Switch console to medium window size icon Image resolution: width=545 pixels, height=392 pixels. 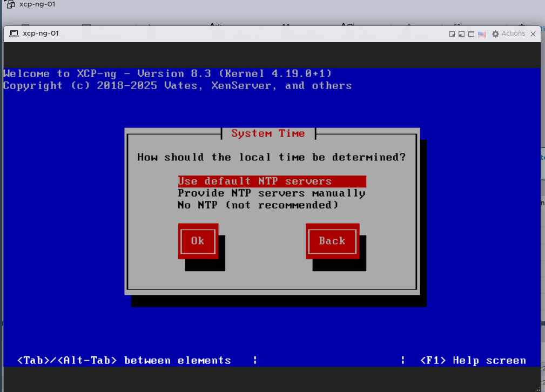click(x=461, y=34)
